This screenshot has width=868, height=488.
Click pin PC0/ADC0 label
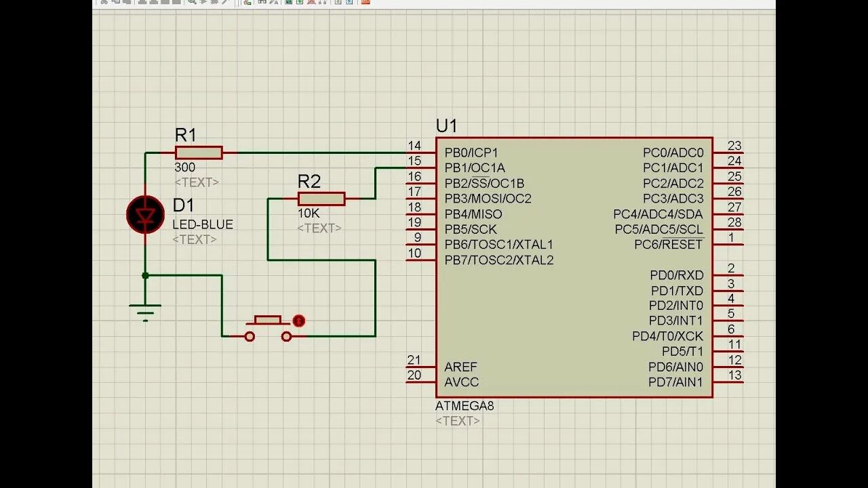(673, 152)
